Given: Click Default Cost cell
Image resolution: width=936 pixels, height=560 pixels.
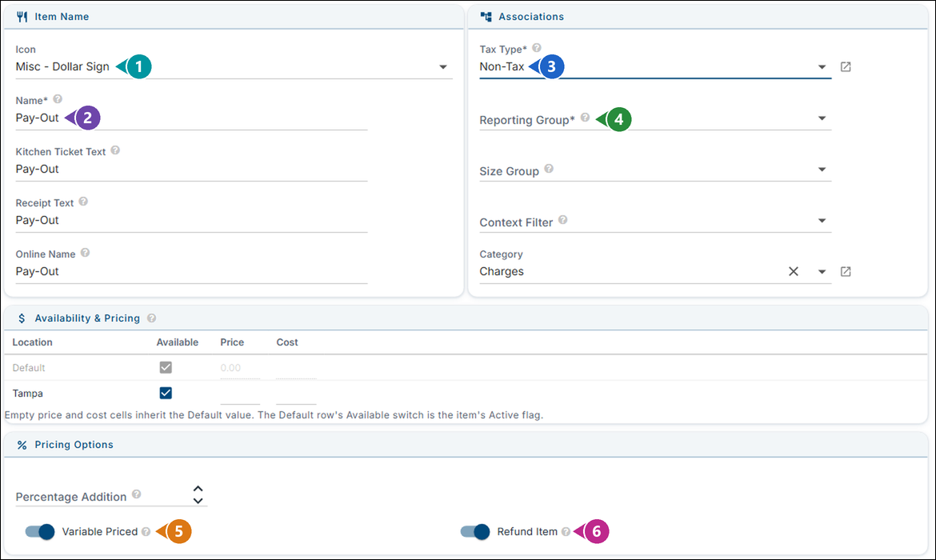Looking at the screenshot, I should tap(296, 368).
